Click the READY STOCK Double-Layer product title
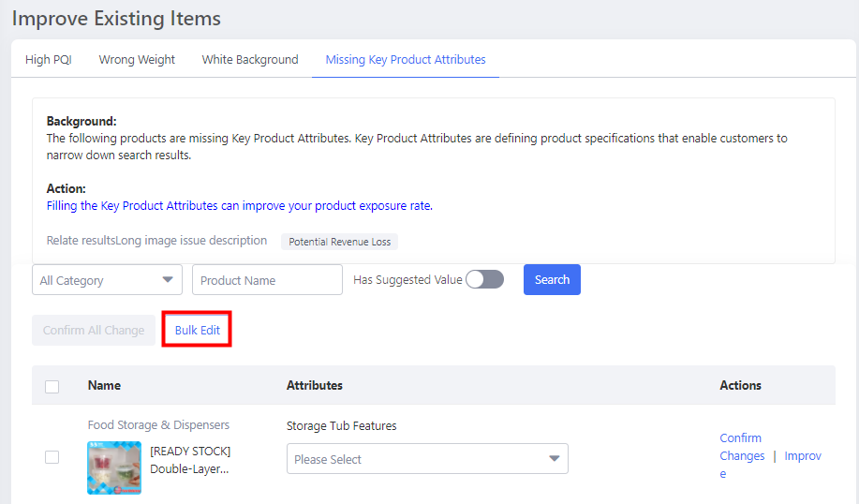Screen dimensions: 859x504 (190, 460)
